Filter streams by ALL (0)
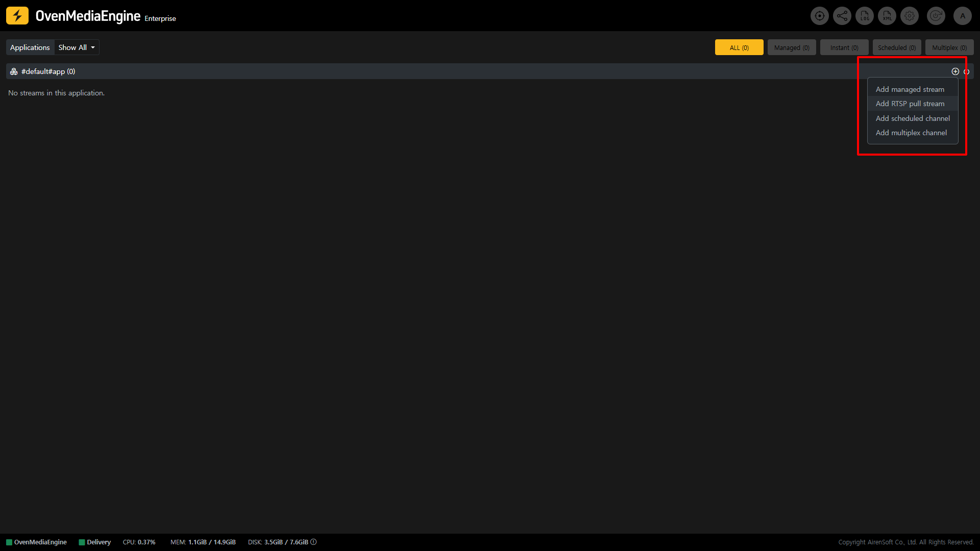The image size is (980, 551). coord(739,47)
